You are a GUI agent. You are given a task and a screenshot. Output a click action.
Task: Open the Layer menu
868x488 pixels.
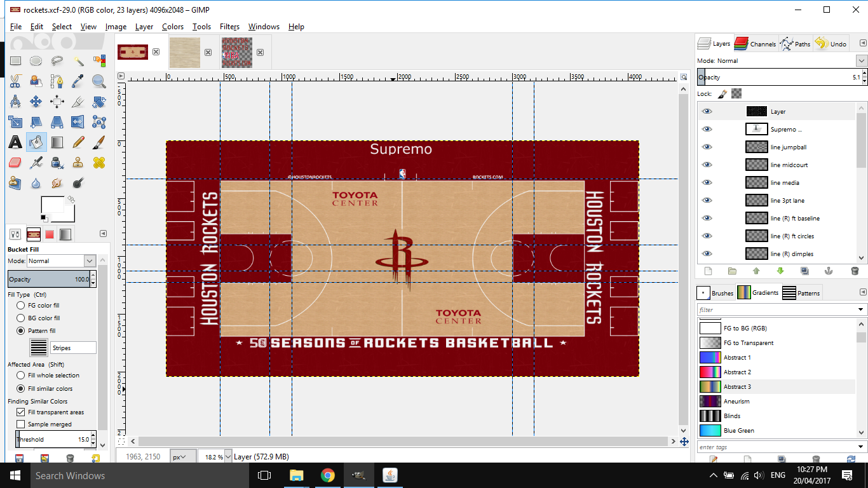[144, 27]
